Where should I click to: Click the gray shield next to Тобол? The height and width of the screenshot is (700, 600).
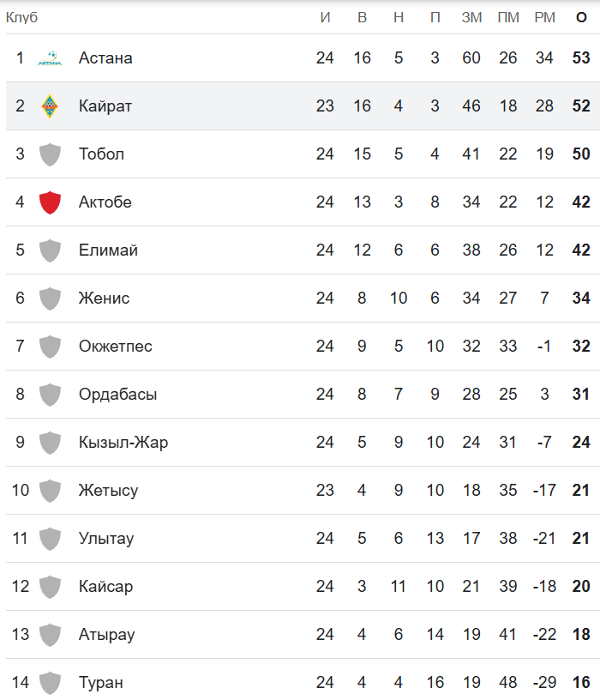[50, 154]
